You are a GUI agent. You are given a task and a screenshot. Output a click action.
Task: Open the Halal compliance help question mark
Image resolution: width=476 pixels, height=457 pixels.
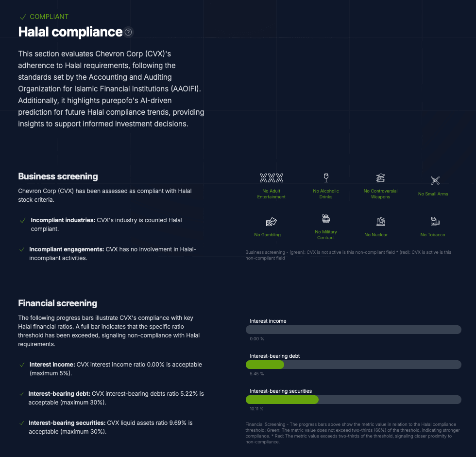coord(128,32)
